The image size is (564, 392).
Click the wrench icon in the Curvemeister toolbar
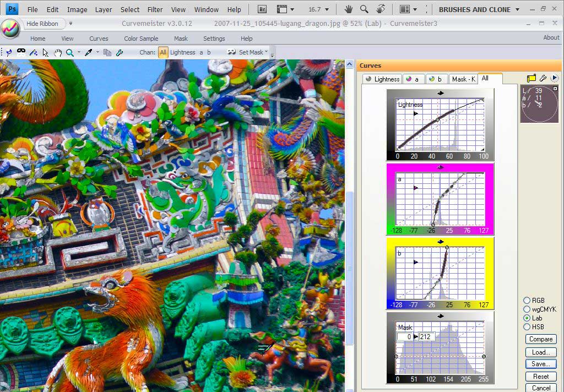click(x=120, y=52)
